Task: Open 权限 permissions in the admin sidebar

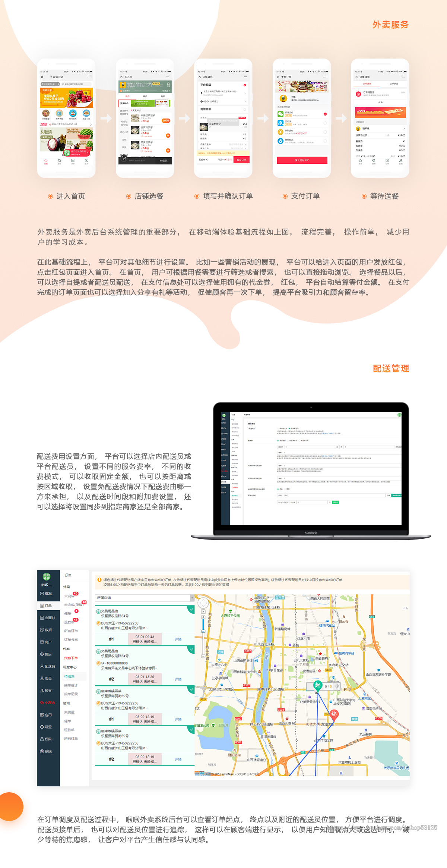Action: coord(46,739)
